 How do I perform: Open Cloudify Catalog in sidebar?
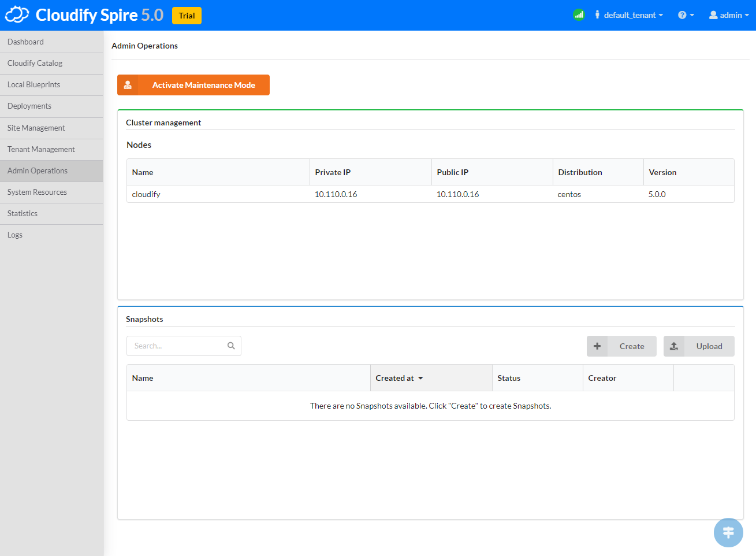pyautogui.click(x=51, y=64)
